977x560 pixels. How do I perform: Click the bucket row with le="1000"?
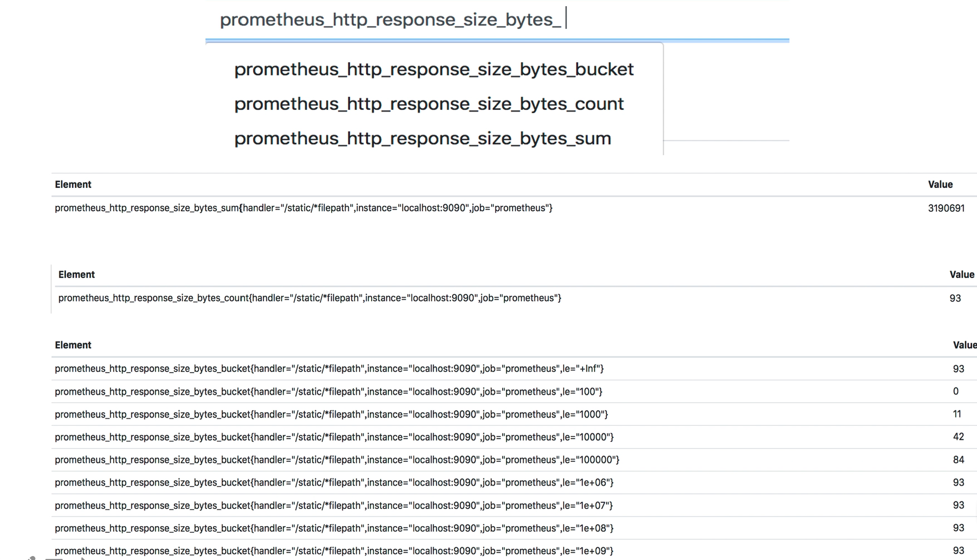click(331, 414)
